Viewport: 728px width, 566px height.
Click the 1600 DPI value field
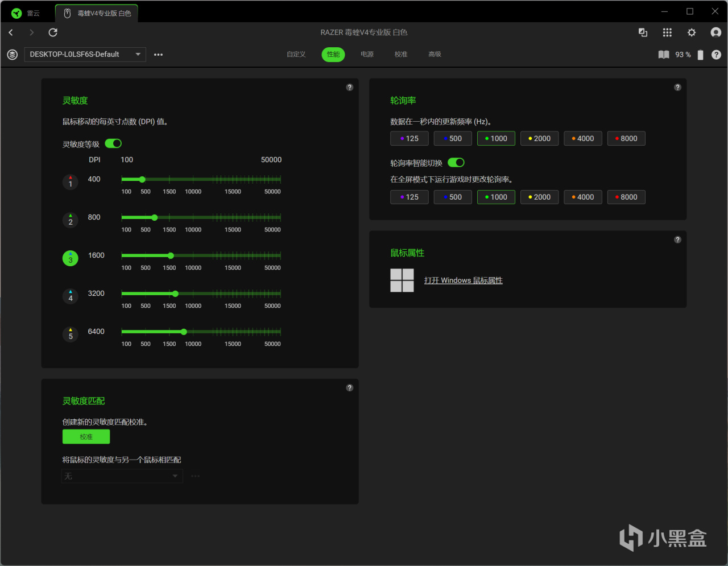tap(96, 255)
